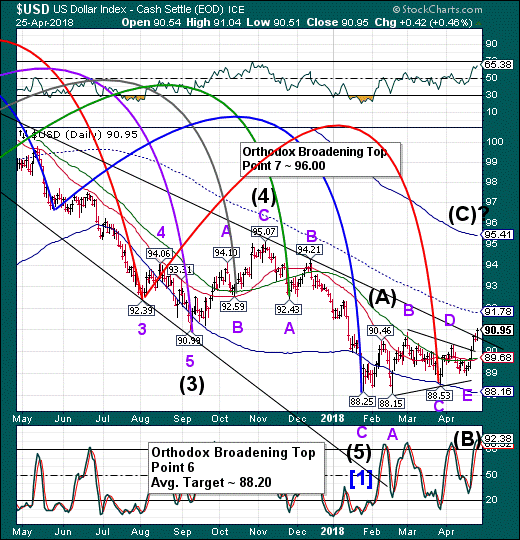
Task: Click the 92.38 stochastic value tag
Action: pyautogui.click(x=498, y=439)
